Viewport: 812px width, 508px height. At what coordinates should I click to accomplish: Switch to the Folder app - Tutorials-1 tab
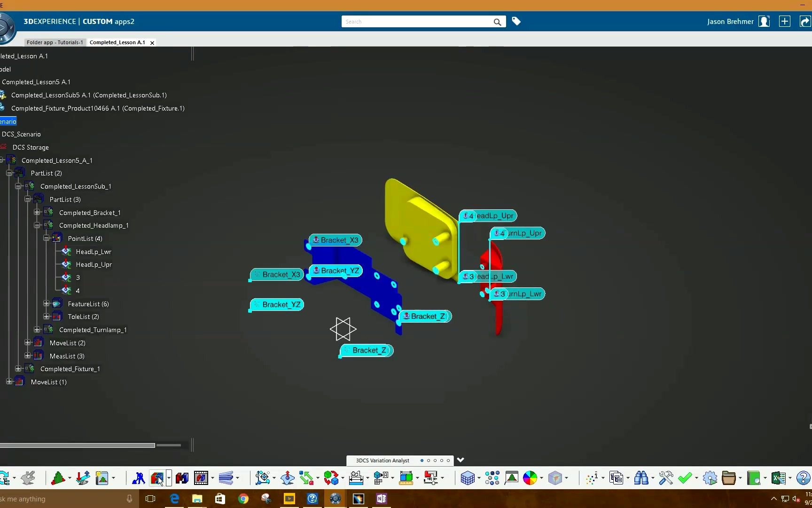click(x=55, y=42)
